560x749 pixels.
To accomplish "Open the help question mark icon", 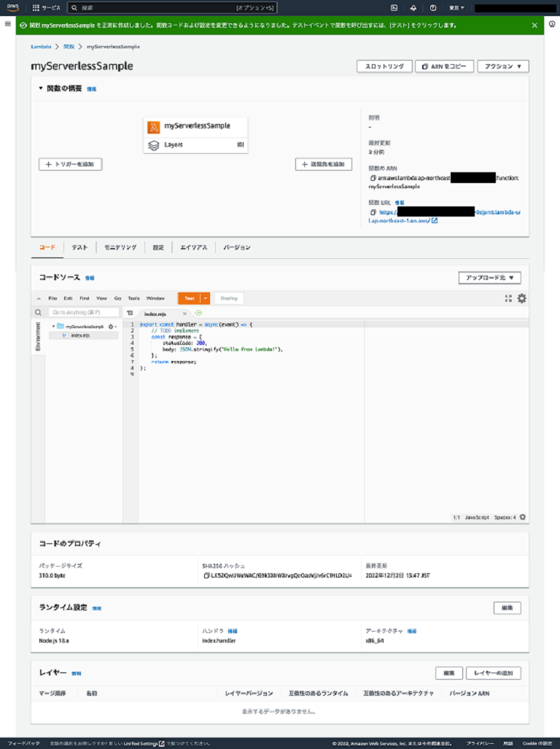I will pos(433,7).
